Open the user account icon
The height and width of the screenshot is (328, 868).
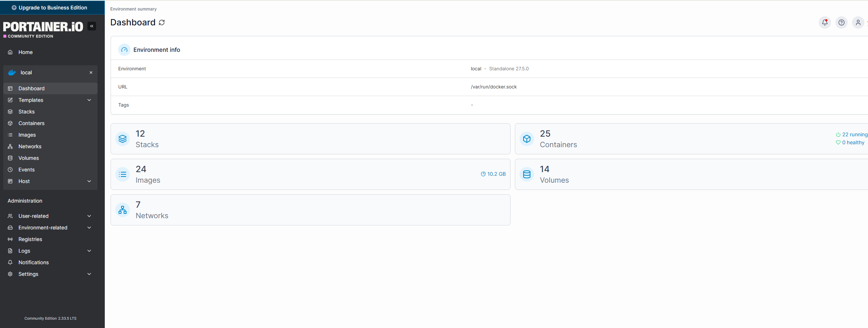click(858, 22)
